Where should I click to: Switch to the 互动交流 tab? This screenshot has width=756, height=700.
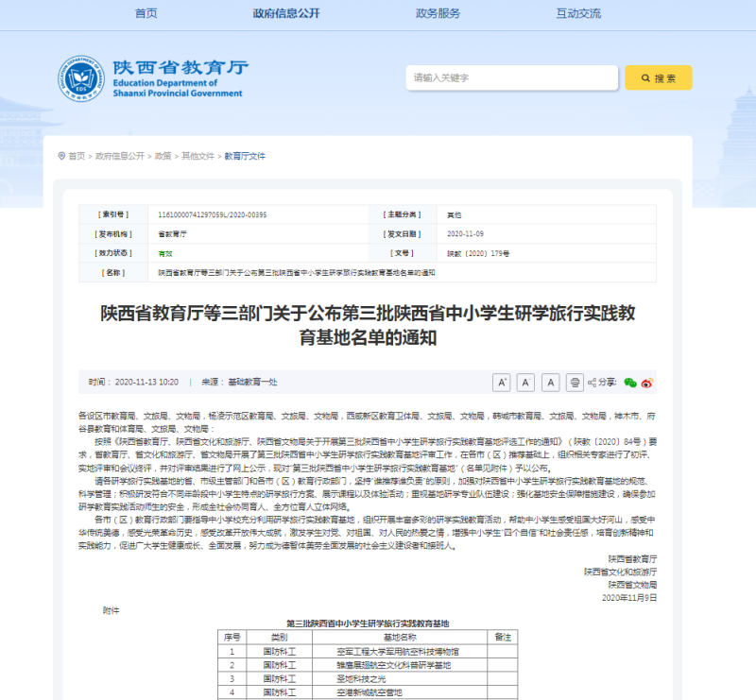580,13
